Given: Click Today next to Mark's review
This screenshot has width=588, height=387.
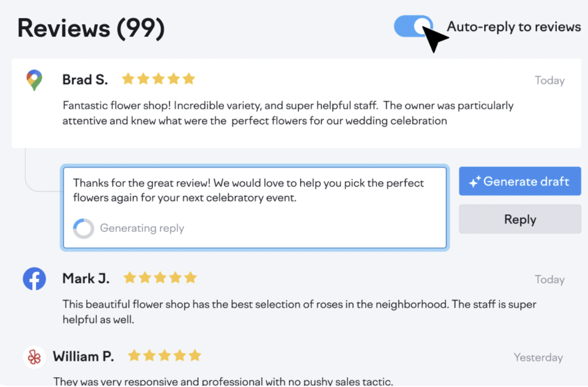Looking at the screenshot, I should pyautogui.click(x=550, y=279).
